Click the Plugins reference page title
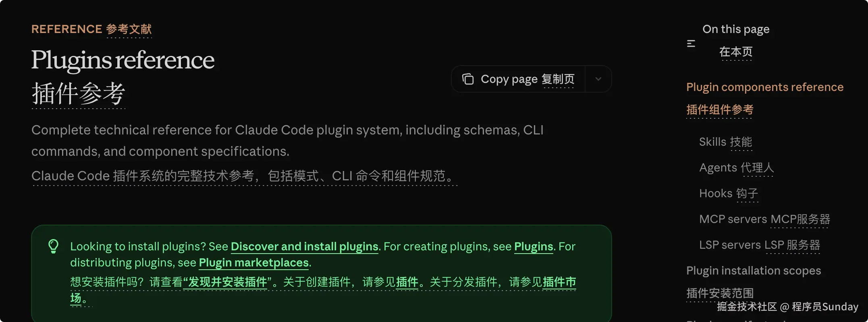Image resolution: width=868 pixels, height=322 pixels. tap(123, 76)
